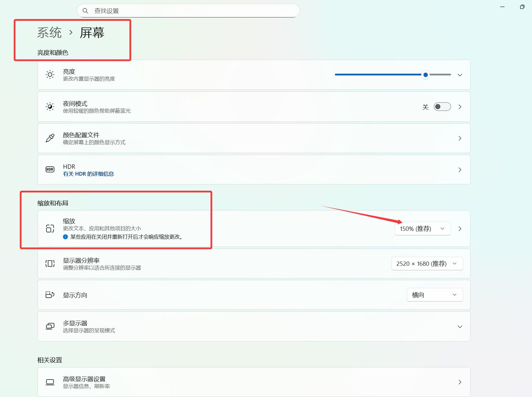Click the brightness sun icon
Image resolution: width=532 pixels, height=397 pixels.
coord(50,75)
